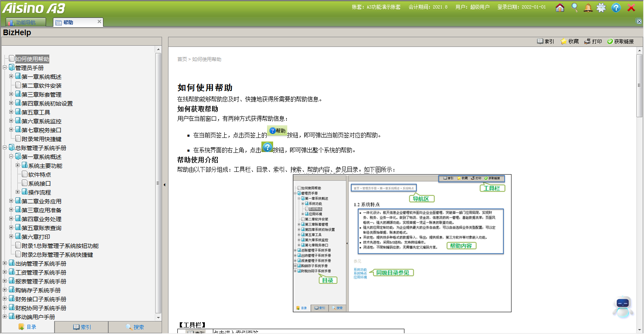
Task: Click the blue question mark help icon
Action: [616, 8]
